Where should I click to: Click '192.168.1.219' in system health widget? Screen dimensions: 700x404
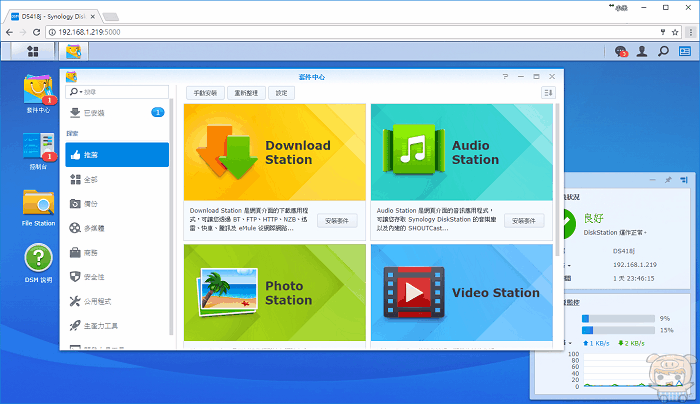coord(634,265)
